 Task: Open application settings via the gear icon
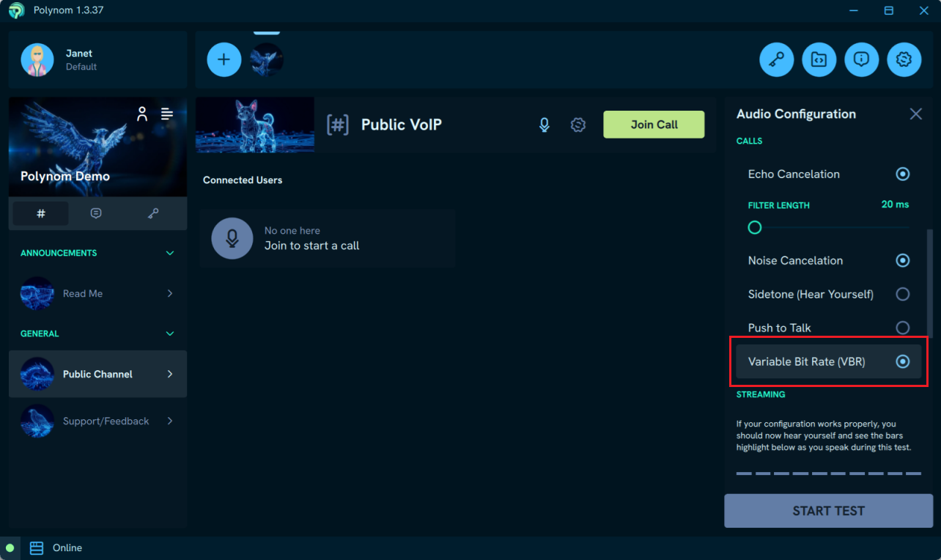tap(904, 59)
